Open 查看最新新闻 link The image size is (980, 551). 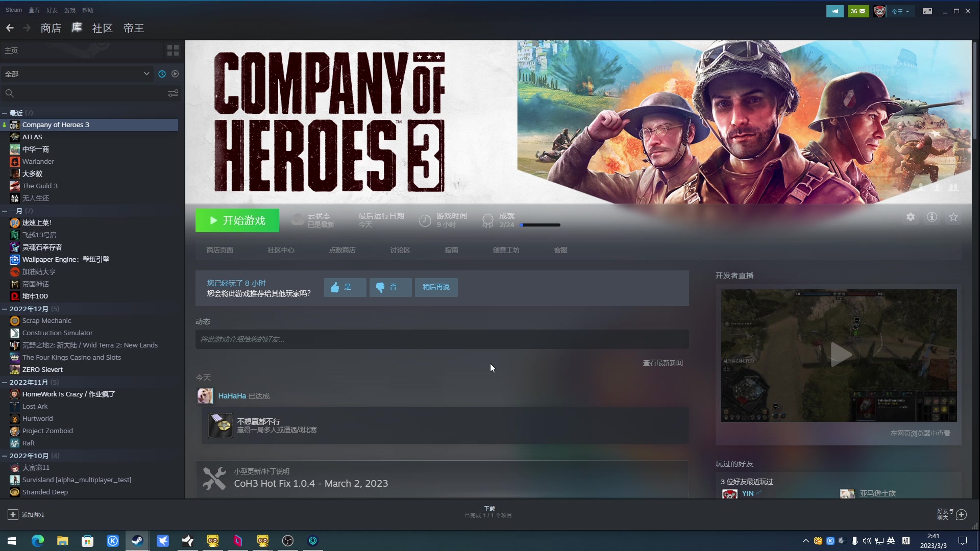tap(663, 363)
